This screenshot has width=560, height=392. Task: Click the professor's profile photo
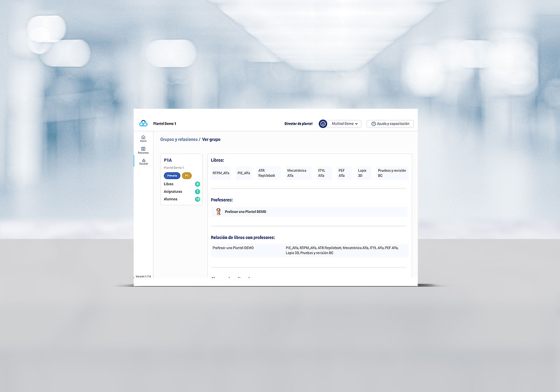[218, 212]
